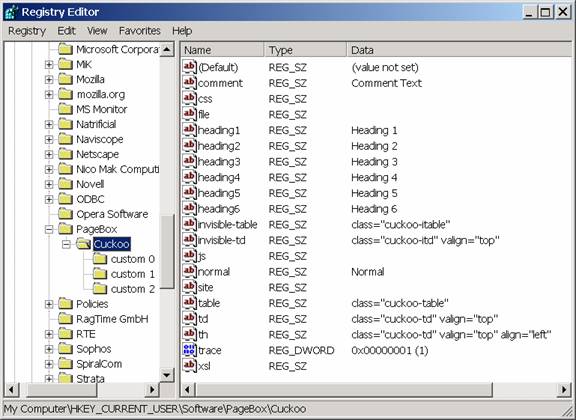Sort by the Data column header
Viewport: 576px width, 420px height.
tap(459, 50)
